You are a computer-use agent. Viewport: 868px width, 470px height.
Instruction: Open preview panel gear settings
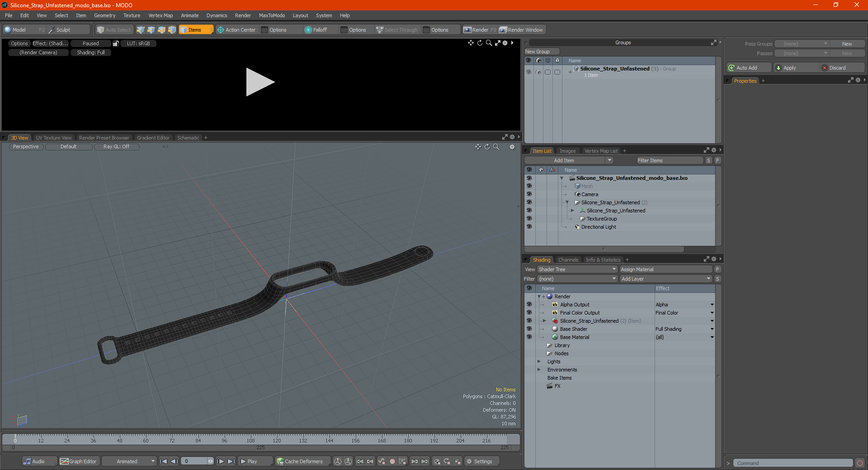[505, 43]
